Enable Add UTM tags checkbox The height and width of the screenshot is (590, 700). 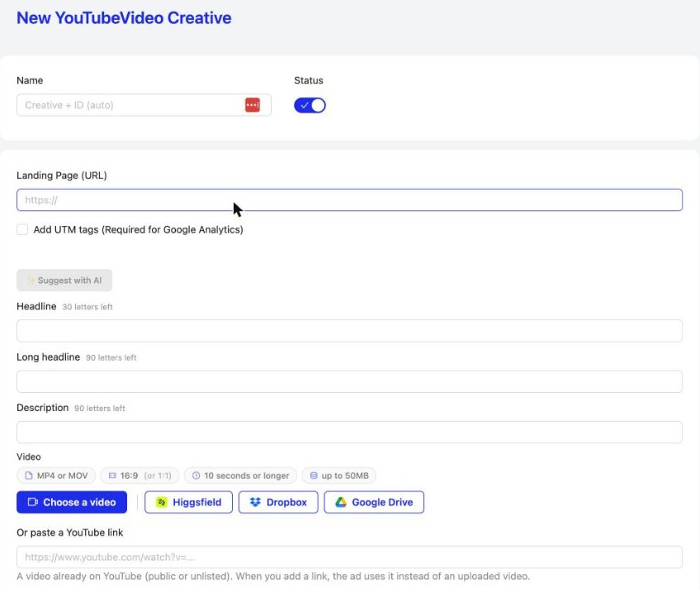click(x=22, y=229)
